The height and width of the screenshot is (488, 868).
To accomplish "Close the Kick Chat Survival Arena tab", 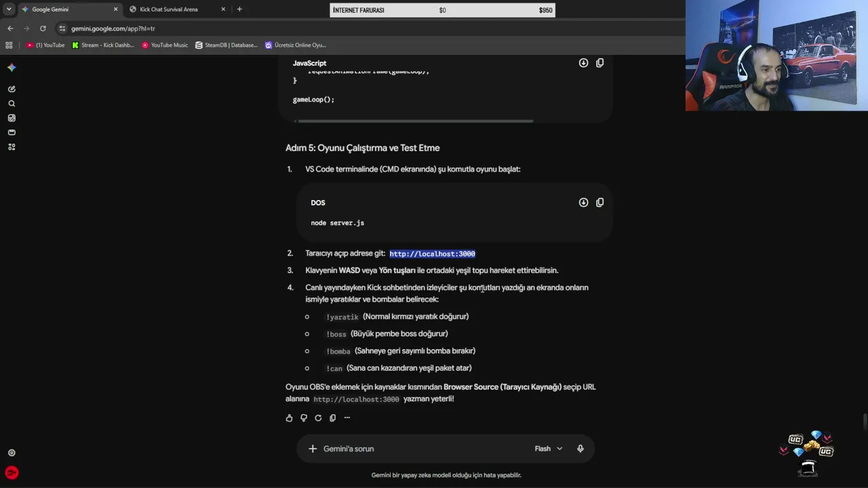I will click(x=223, y=9).
